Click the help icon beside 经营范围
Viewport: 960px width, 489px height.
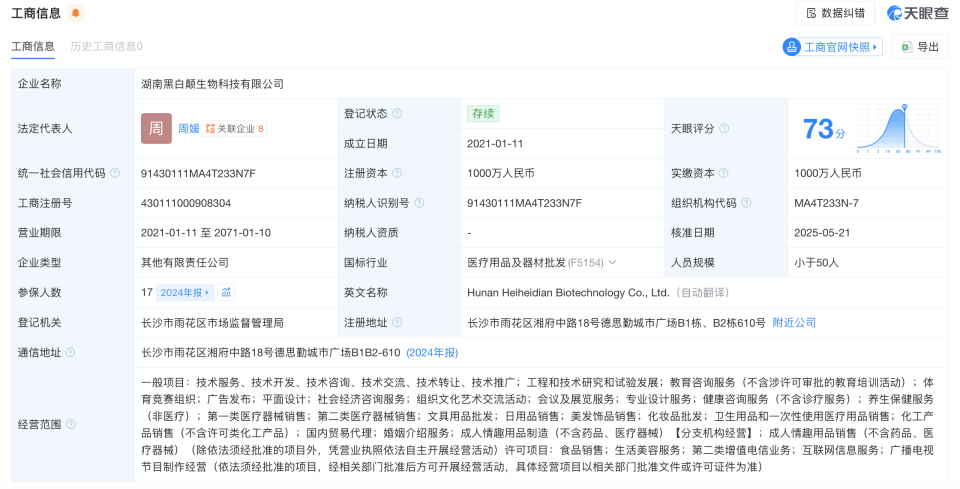(x=70, y=424)
